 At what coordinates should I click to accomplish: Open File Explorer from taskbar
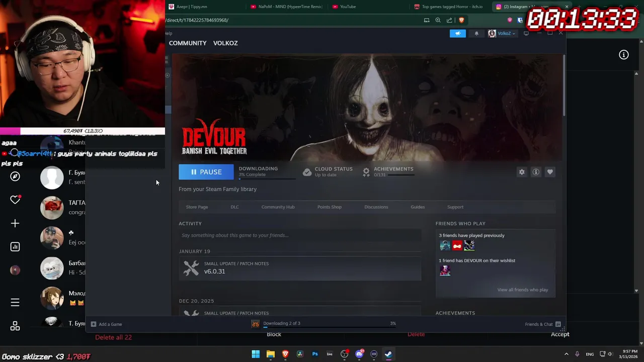[x=270, y=354]
